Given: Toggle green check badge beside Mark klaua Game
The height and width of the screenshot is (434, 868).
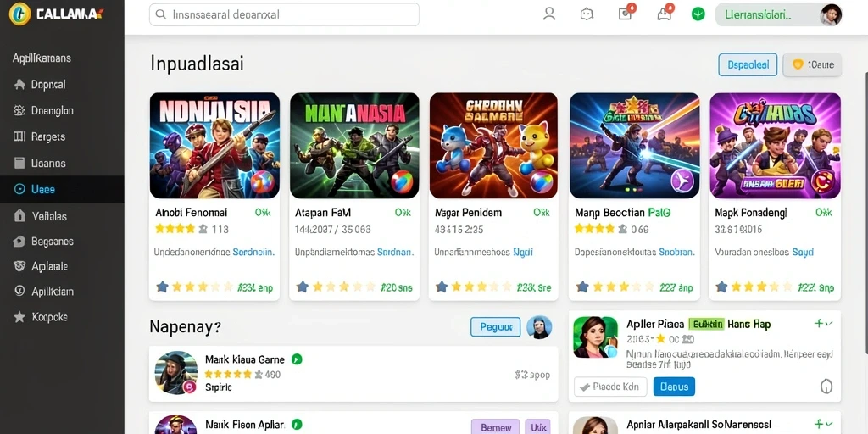Looking at the screenshot, I should (297, 359).
